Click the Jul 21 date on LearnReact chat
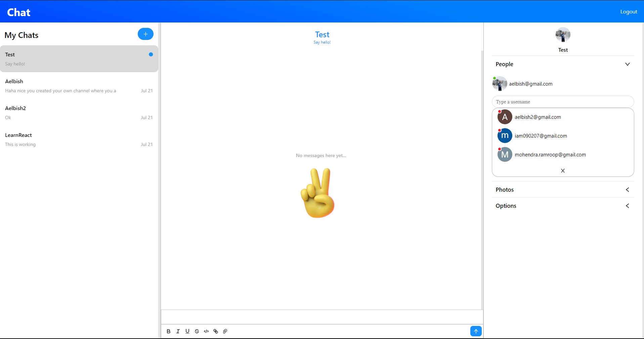 pyautogui.click(x=147, y=144)
